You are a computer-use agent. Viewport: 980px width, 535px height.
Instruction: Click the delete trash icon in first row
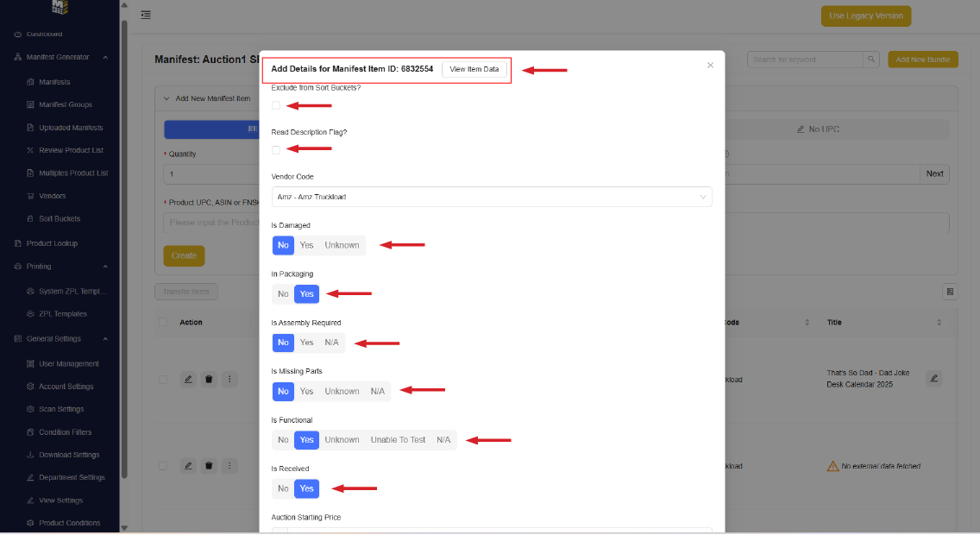(x=209, y=380)
